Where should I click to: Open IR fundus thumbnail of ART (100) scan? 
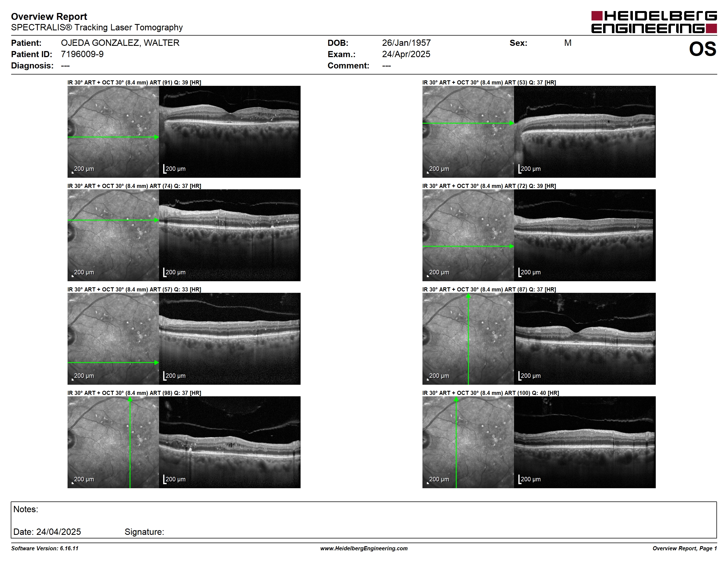point(468,442)
